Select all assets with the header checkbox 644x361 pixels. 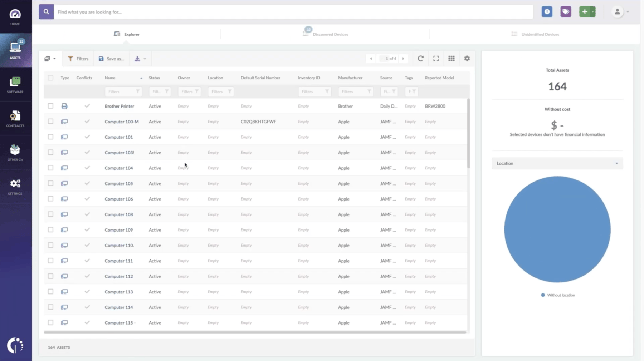click(50, 78)
